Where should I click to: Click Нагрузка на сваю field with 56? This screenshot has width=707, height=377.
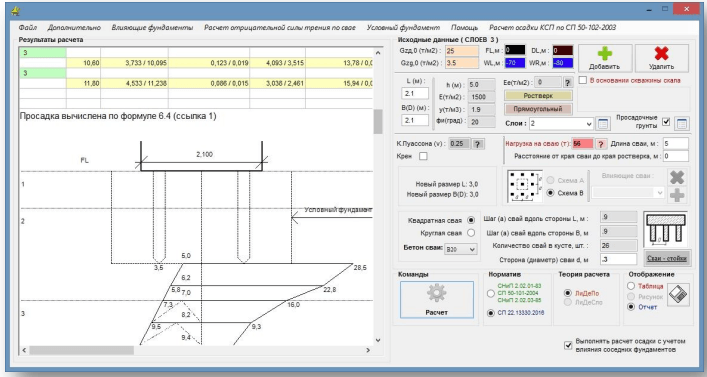[x=583, y=144]
